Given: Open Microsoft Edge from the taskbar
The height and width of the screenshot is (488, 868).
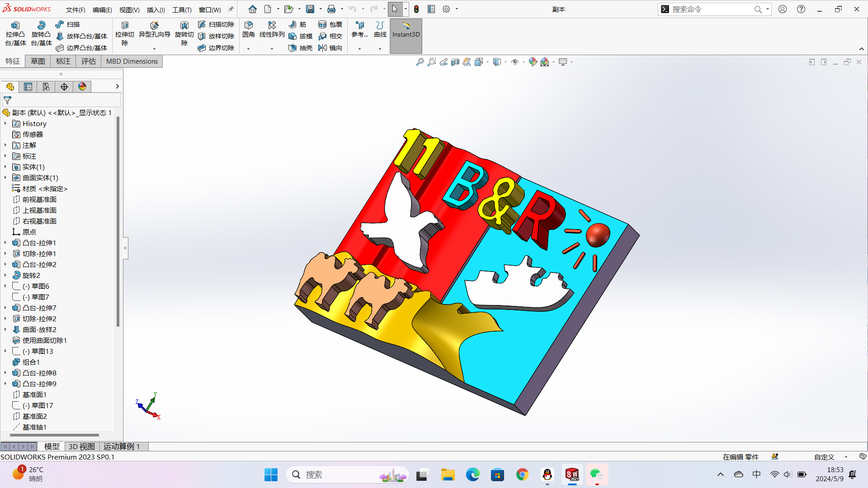Looking at the screenshot, I should [472, 474].
